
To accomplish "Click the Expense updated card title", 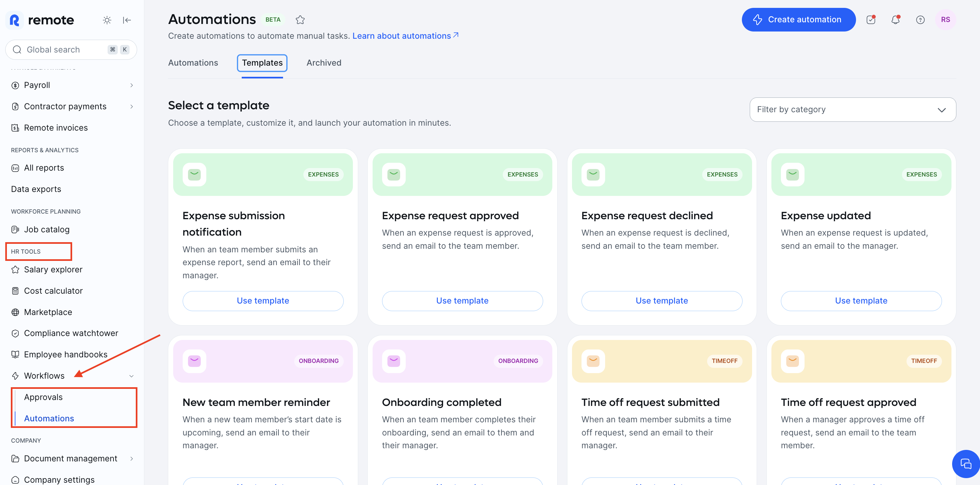I will coord(826,216).
